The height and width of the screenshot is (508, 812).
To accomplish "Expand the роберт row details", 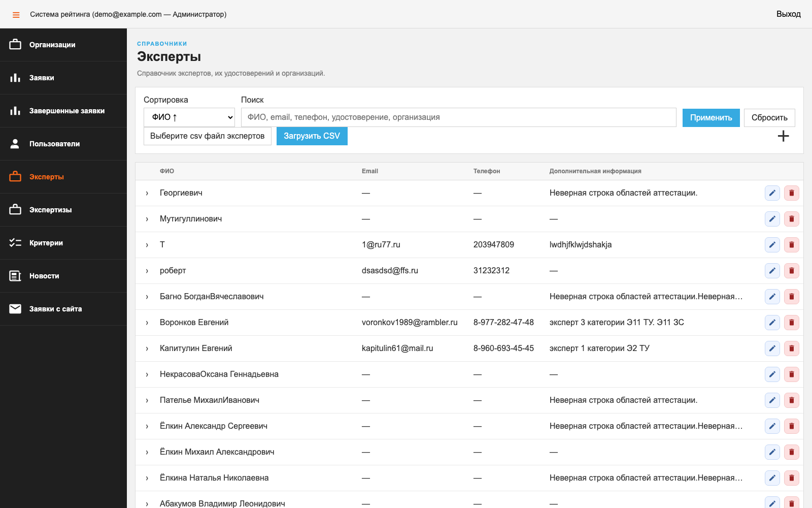I will [147, 271].
